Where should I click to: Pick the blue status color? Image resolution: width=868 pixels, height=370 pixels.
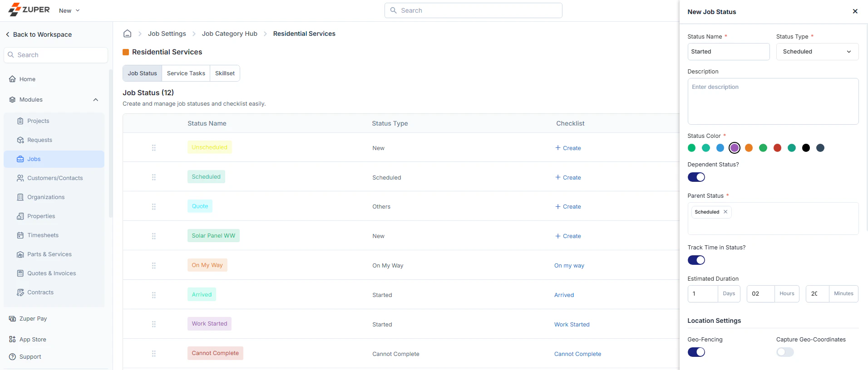[x=720, y=148]
